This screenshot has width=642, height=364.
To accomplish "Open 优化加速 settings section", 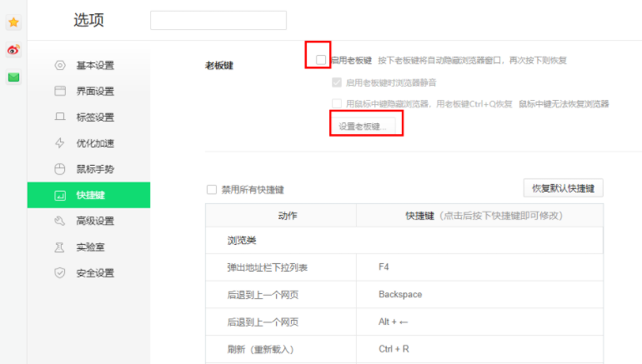I will coord(89,142).
